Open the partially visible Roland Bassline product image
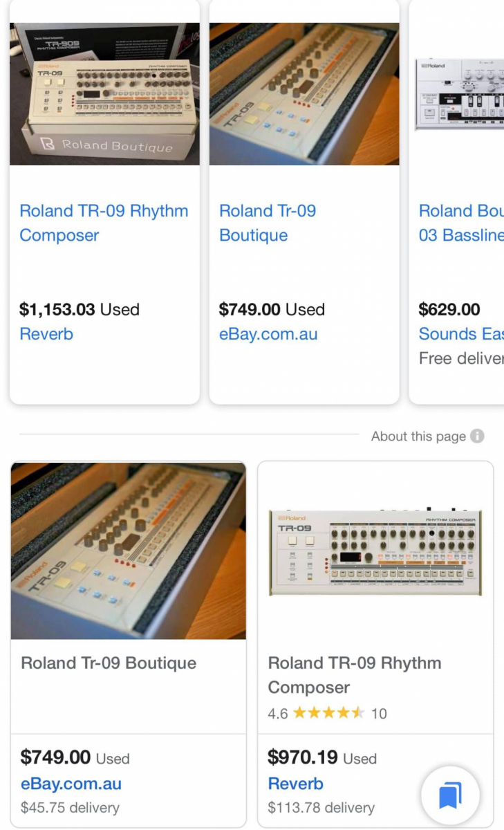The width and height of the screenshot is (504, 830). [x=459, y=94]
